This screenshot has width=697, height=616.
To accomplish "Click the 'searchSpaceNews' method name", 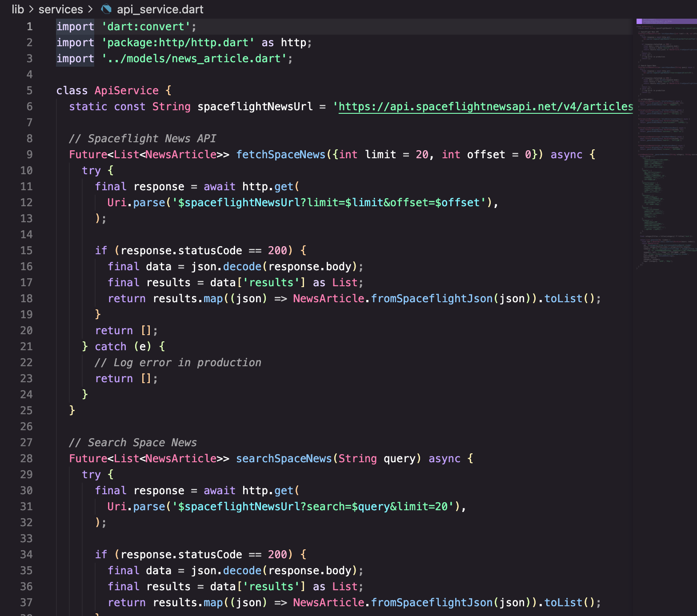I will pos(284,459).
